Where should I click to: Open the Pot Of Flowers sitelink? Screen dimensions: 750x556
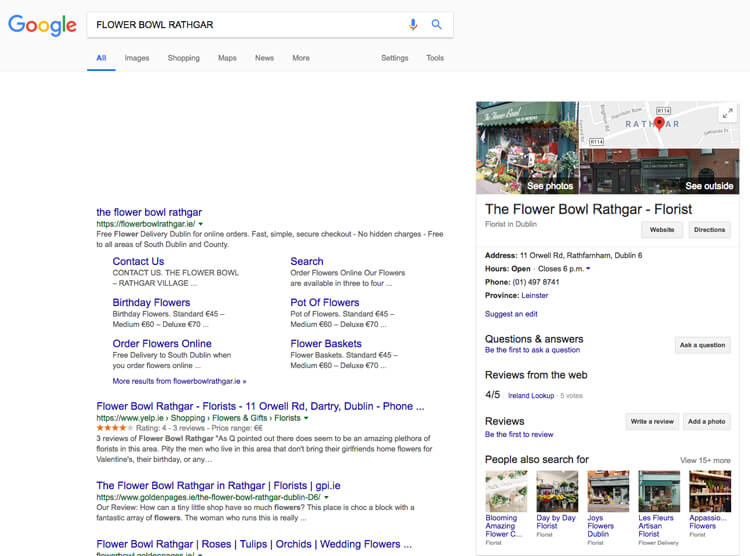pos(324,302)
